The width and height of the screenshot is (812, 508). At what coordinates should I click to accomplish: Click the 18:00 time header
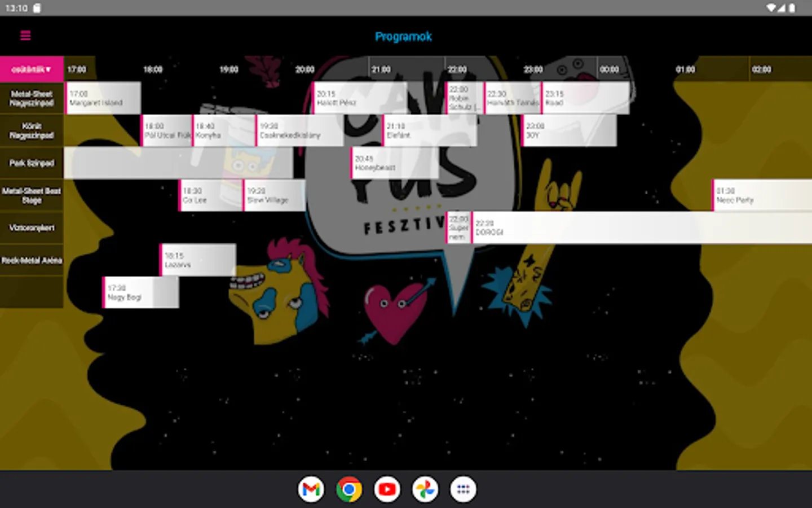[x=153, y=69]
